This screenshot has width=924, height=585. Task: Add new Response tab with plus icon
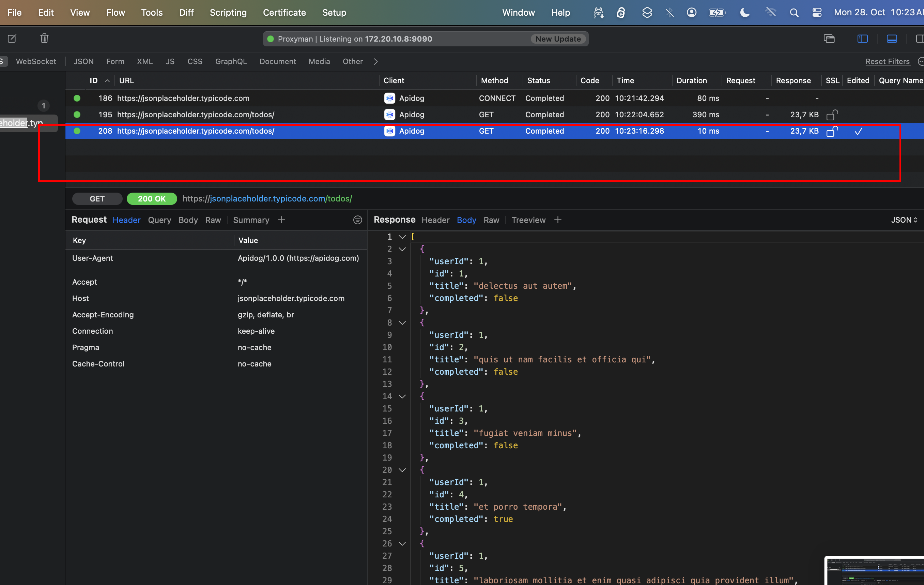(x=557, y=220)
